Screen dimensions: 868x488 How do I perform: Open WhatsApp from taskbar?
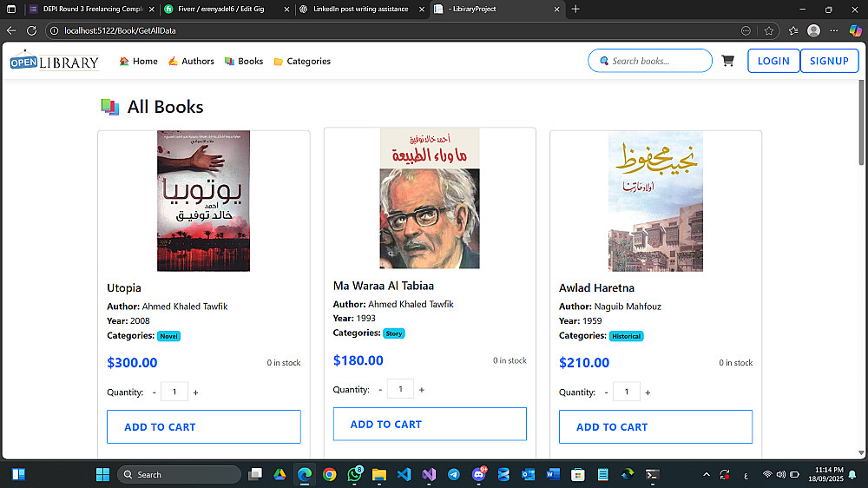click(x=354, y=474)
